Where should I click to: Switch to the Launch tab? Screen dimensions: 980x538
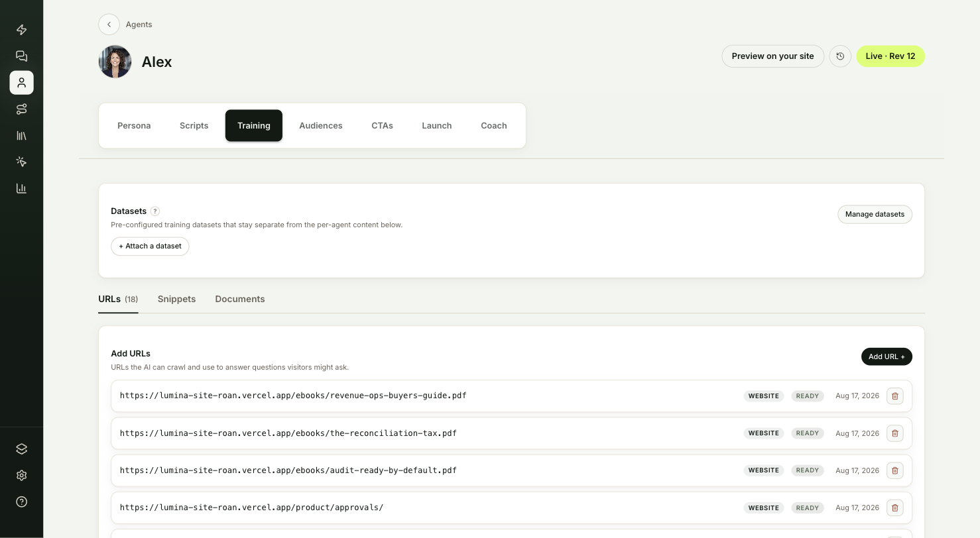437,126
